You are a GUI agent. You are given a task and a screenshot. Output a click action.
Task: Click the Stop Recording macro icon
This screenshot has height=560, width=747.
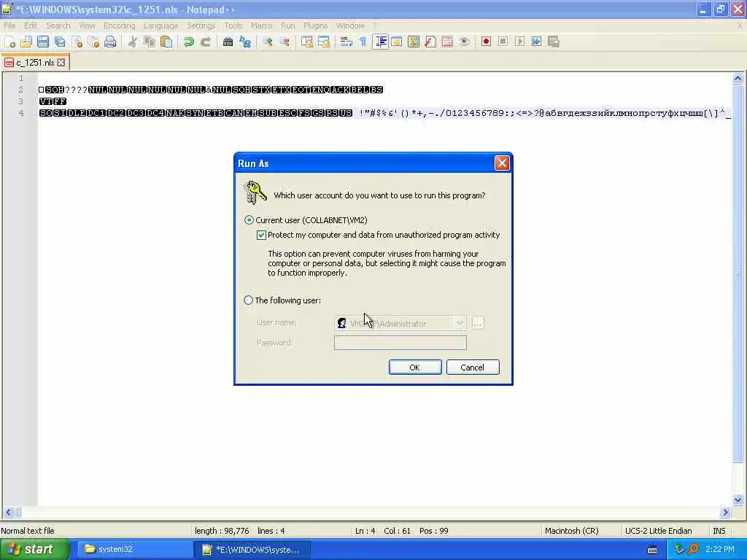click(503, 42)
